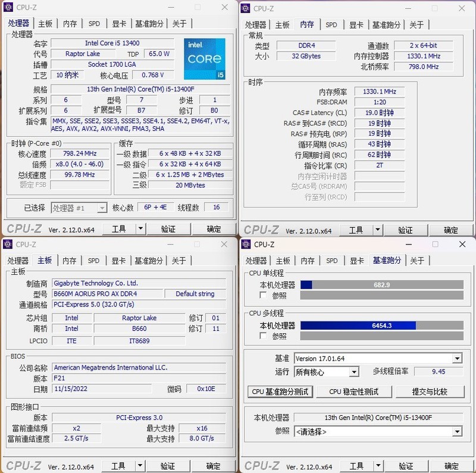Expand the 工具 arrow in the memory window
This screenshot has width=476, height=473.
coord(378,230)
